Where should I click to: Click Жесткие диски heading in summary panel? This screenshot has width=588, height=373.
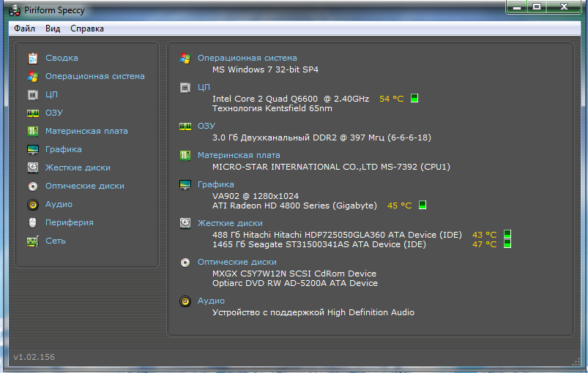[230, 224]
